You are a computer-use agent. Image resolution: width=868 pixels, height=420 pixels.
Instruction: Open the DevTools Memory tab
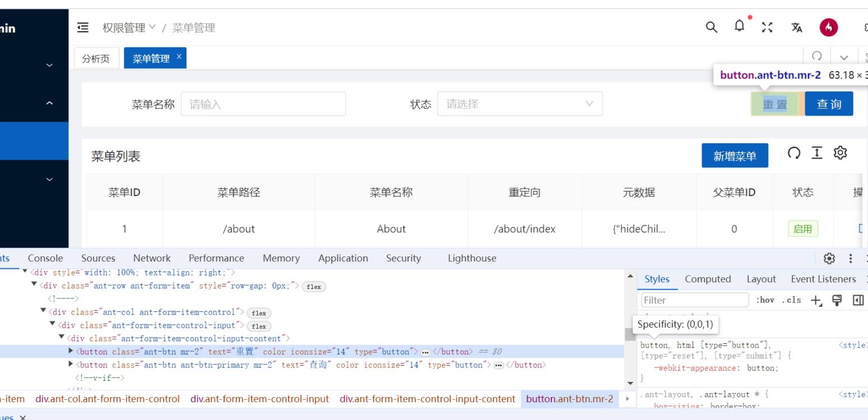[x=281, y=258]
